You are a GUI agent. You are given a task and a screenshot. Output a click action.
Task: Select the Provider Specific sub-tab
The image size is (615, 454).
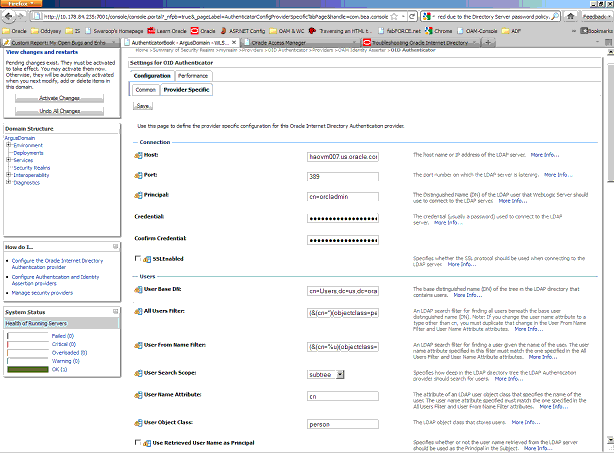(x=186, y=90)
